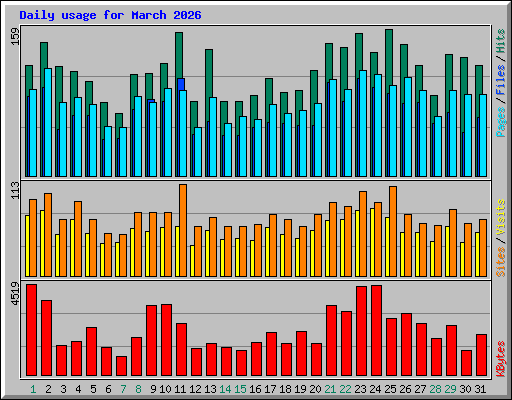Click the cyan pages bar for day 7
The height and width of the screenshot is (400, 512).
[x=123, y=152]
